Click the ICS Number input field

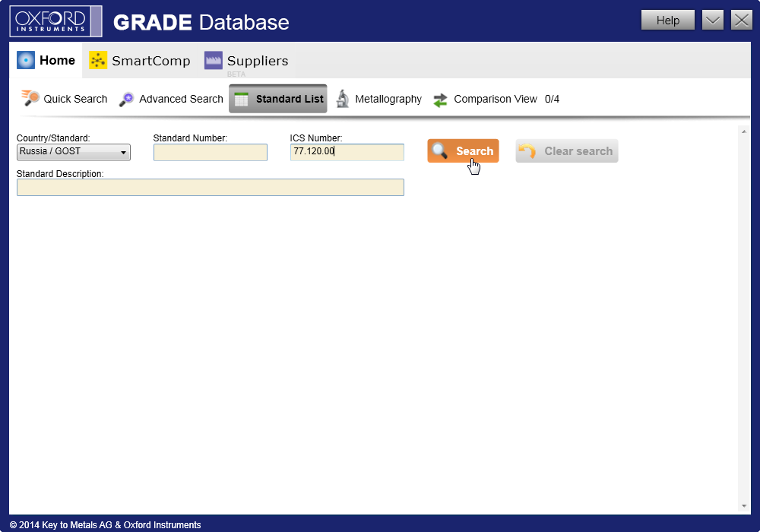(x=347, y=152)
